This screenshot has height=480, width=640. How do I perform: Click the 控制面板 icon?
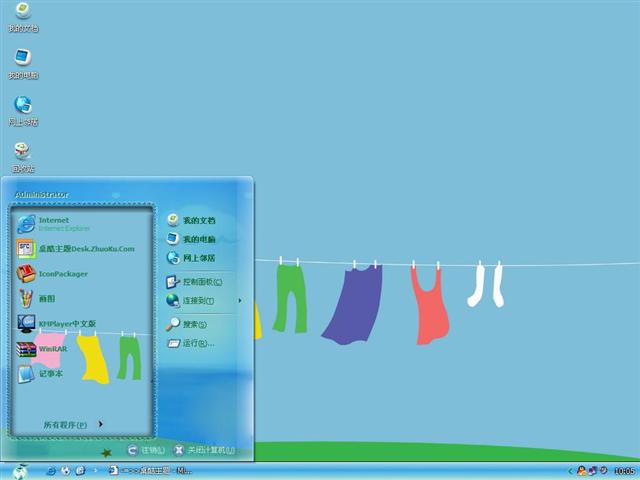(173, 282)
